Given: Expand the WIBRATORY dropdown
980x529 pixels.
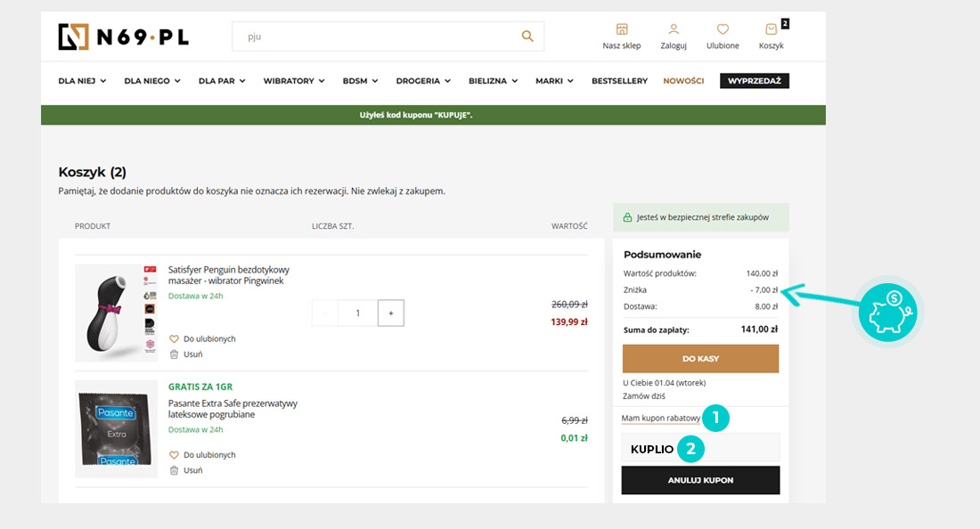Looking at the screenshot, I should click(x=294, y=81).
